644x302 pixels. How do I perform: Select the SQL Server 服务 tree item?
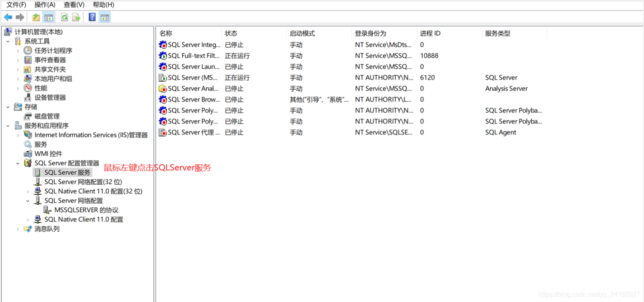[x=67, y=173]
